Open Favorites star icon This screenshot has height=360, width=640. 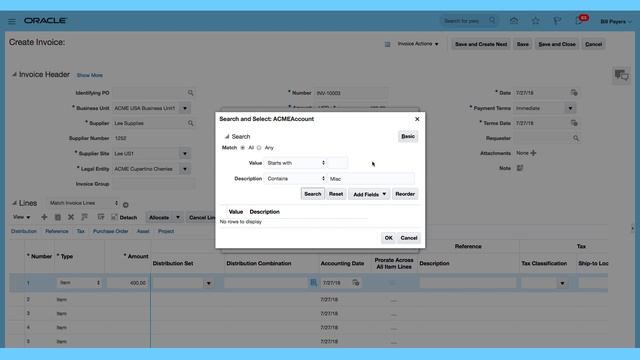[x=536, y=20]
